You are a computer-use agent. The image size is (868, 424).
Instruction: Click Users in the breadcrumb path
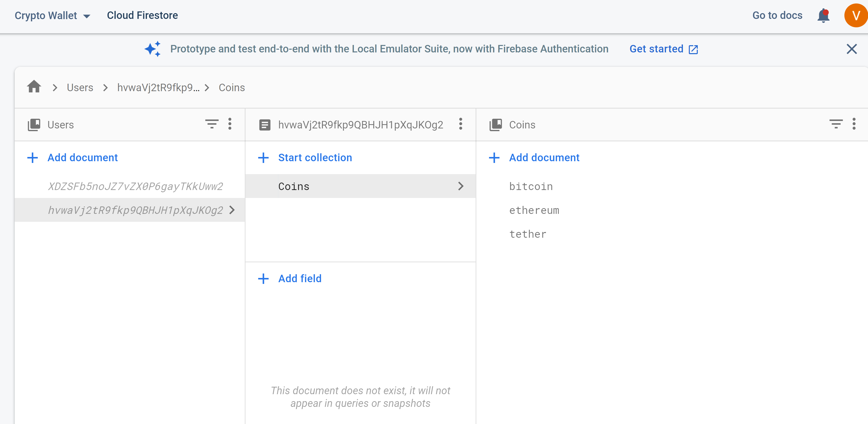[x=80, y=88]
